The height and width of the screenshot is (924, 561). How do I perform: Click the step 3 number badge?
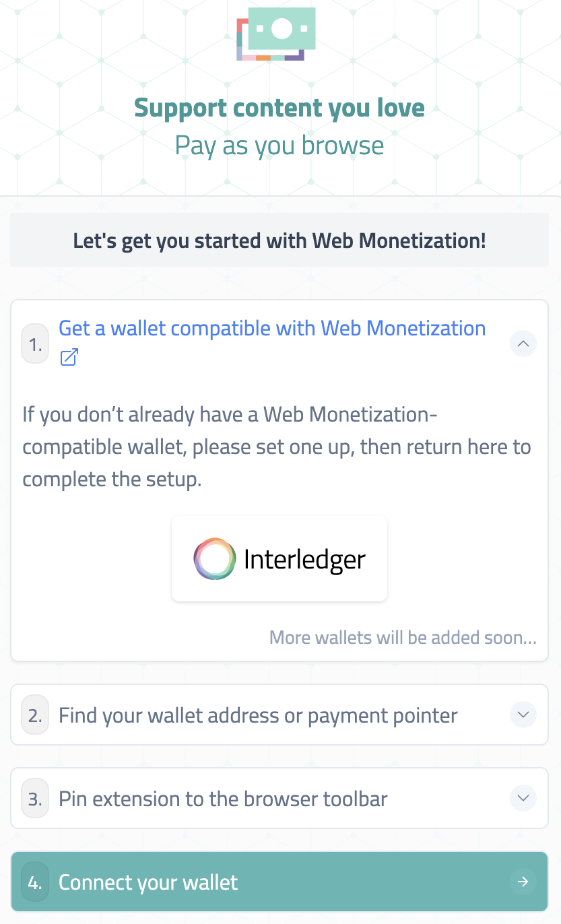[35, 798]
